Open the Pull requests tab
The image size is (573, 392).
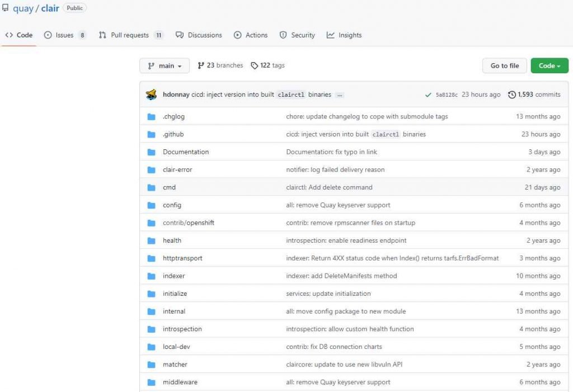130,35
